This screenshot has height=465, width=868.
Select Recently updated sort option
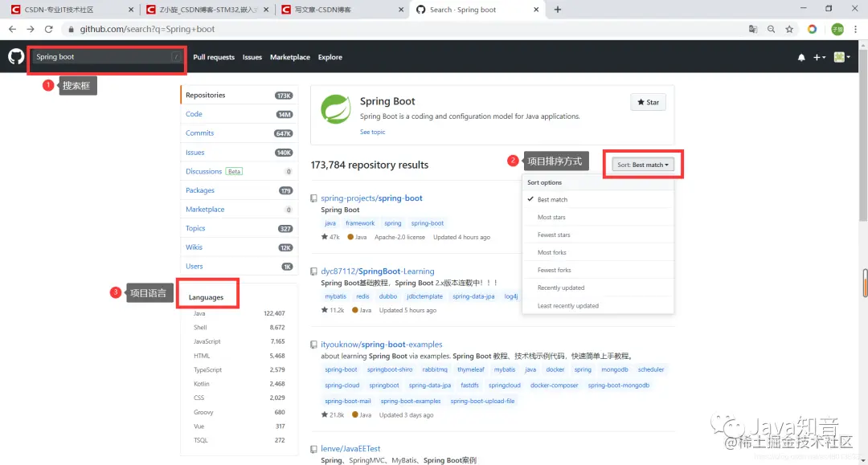598,288
